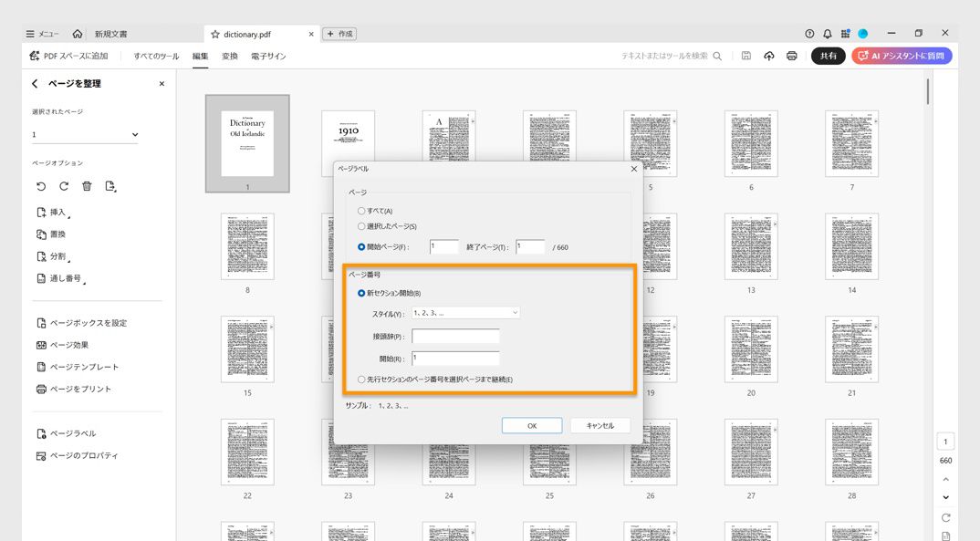Click ページをプリント option
This screenshot has height=541, width=980.
74,389
